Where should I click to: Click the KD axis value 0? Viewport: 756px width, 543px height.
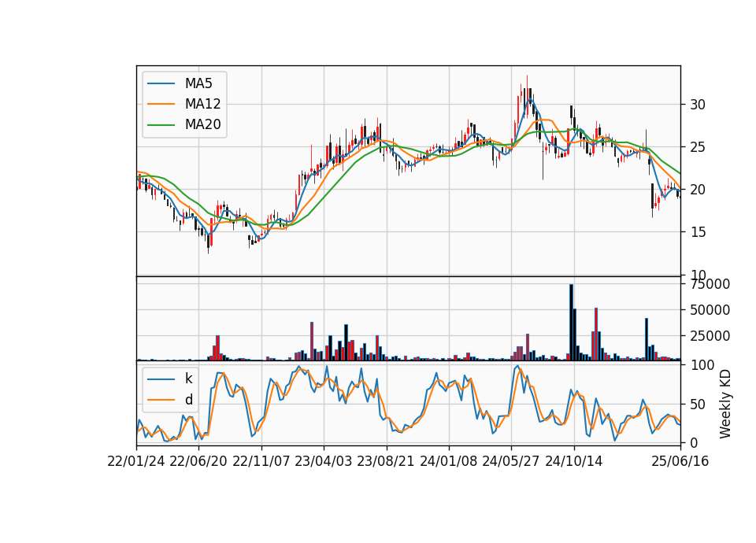(x=694, y=443)
